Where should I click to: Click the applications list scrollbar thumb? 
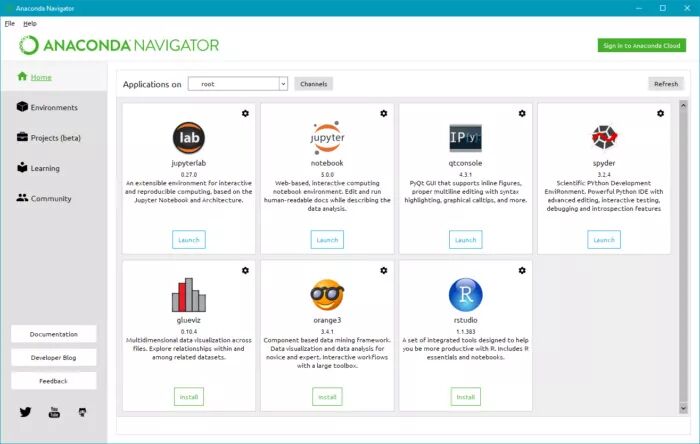[x=683, y=257]
